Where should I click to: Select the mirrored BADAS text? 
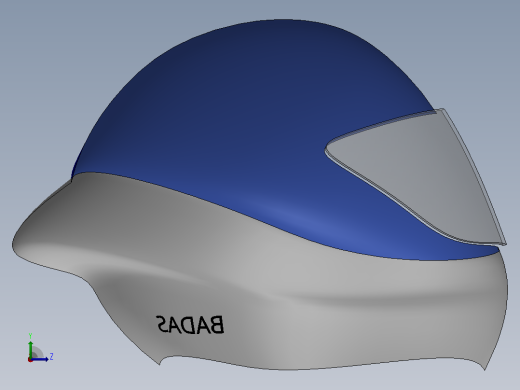coord(190,324)
